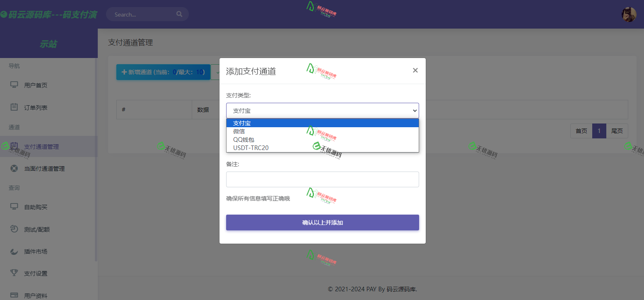This screenshot has height=300, width=644.
Task: Select the 用户首页 monitor icon in sidebar
Action: [14, 85]
